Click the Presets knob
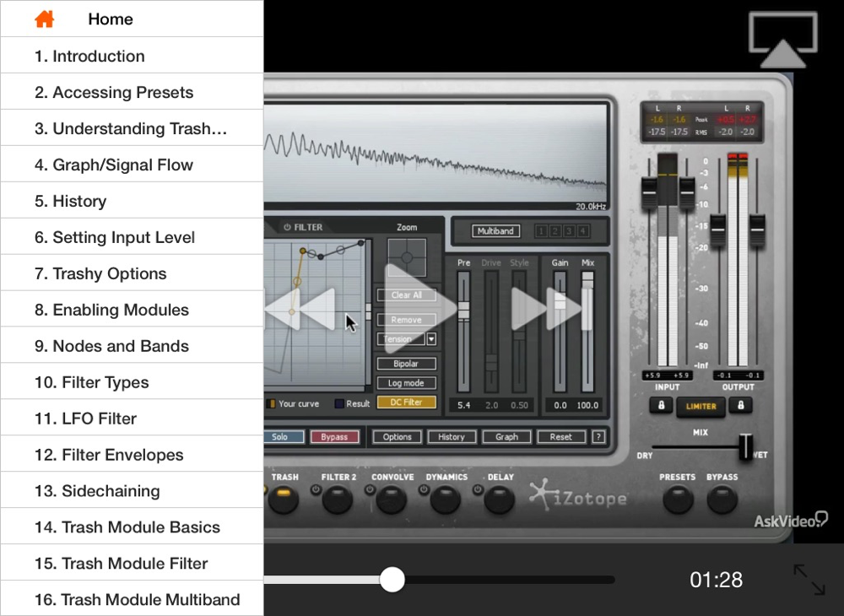 click(678, 500)
